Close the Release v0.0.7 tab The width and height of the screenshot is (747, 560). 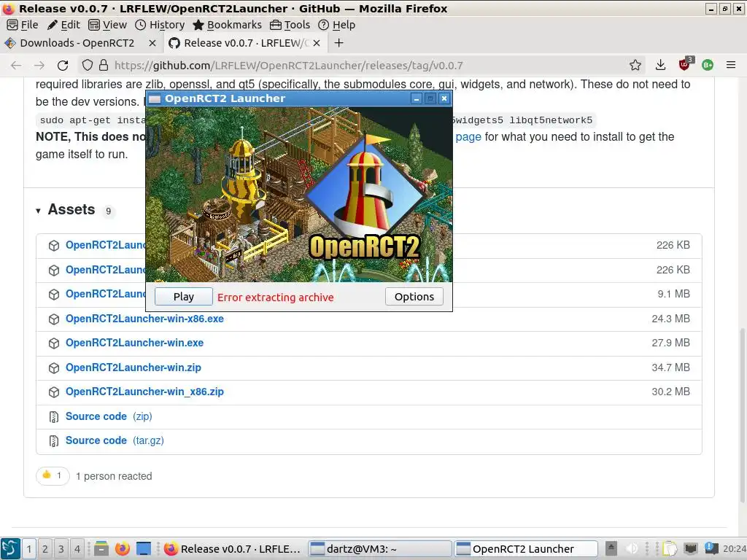pos(317,43)
